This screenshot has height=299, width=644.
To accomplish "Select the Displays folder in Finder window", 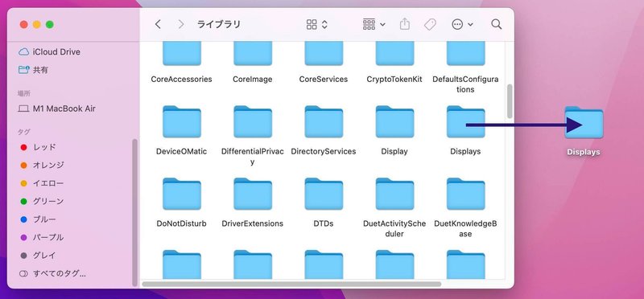I will 466,122.
